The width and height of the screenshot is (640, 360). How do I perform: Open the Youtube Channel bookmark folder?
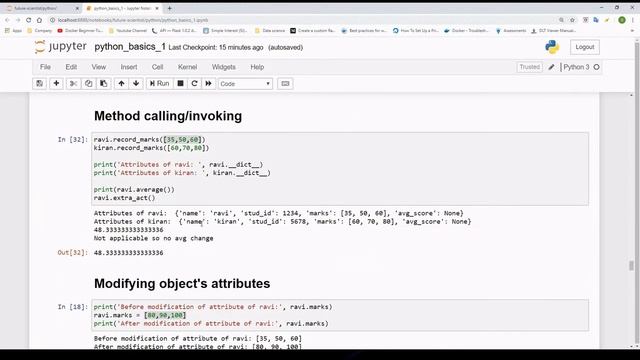tap(128, 31)
